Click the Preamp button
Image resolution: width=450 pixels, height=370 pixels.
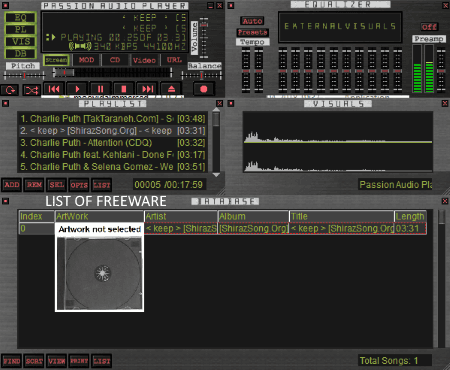[429, 39]
